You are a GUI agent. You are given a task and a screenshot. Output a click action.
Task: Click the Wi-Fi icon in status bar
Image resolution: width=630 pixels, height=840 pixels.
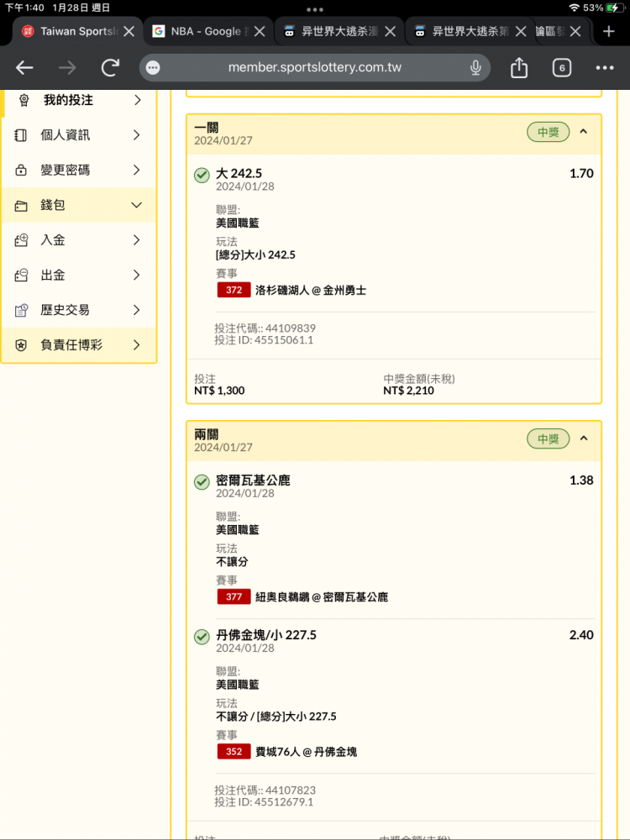pyautogui.click(x=575, y=8)
